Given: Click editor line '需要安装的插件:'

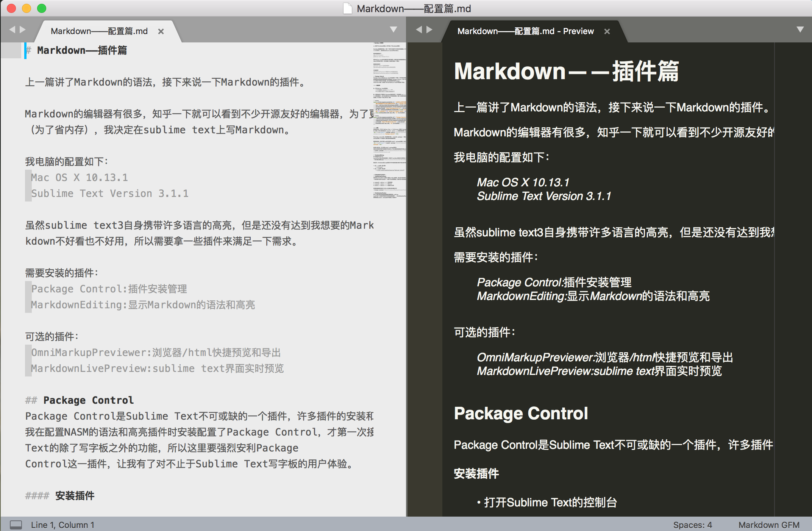Looking at the screenshot, I should pyautogui.click(x=62, y=273).
